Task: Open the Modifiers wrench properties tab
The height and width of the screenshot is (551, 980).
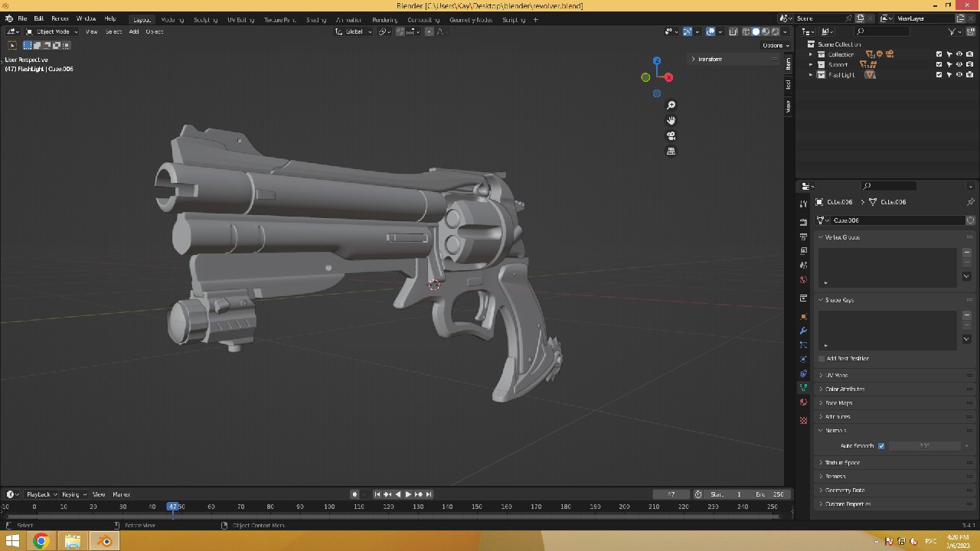Action: tap(803, 331)
